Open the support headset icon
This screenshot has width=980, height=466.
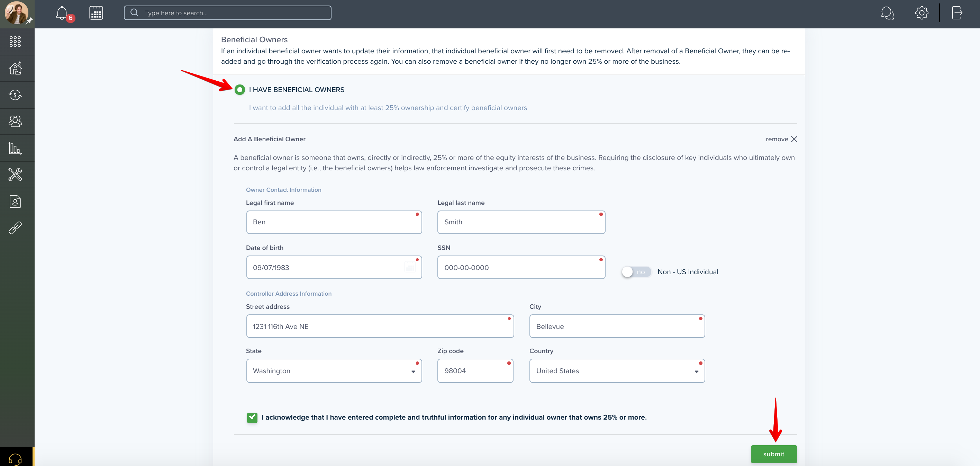(x=15, y=459)
